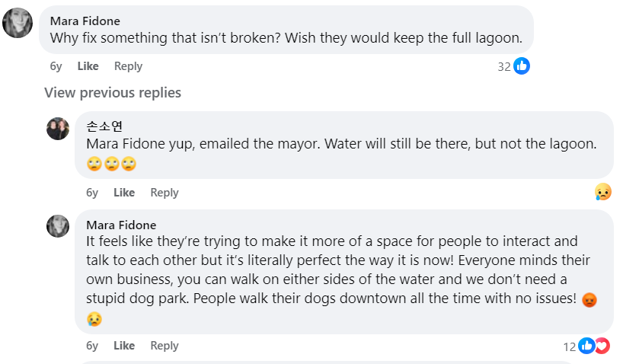Expand View previous replies
Viewport: 623px width, 364px height.
113,93
